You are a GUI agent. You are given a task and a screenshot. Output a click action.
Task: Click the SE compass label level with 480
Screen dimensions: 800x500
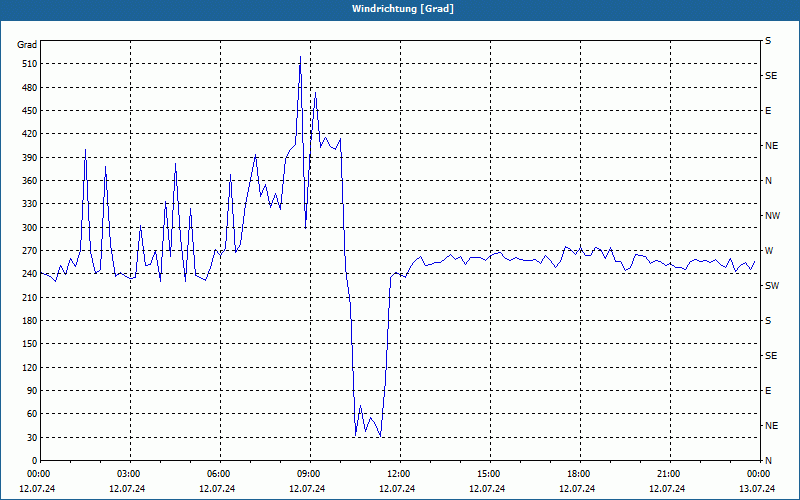click(x=771, y=76)
